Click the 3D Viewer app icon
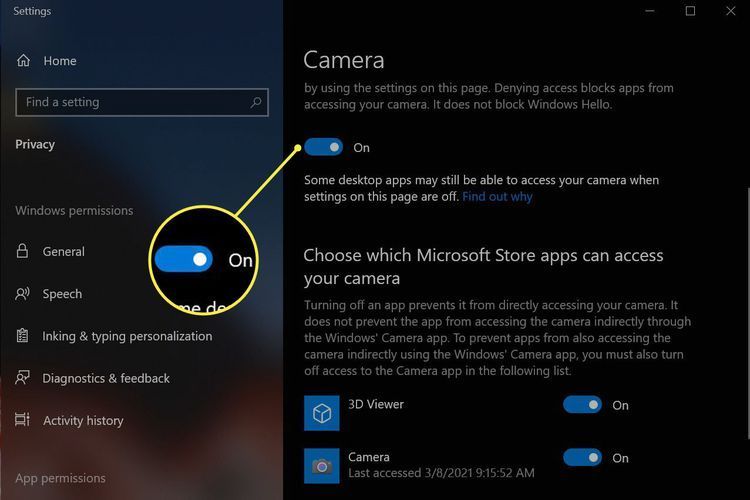The height and width of the screenshot is (500, 750). [321, 412]
